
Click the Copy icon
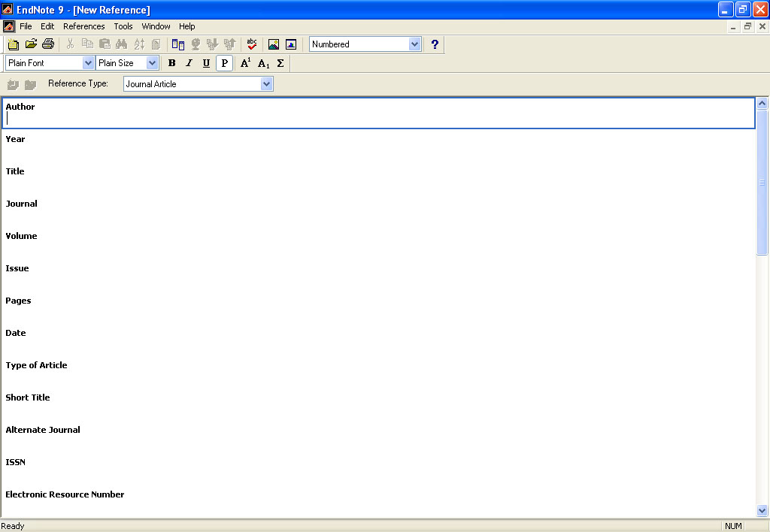pos(87,44)
